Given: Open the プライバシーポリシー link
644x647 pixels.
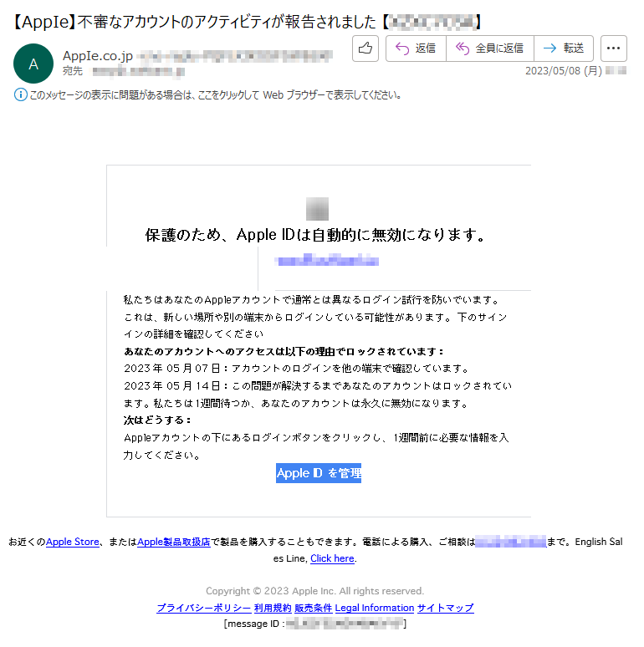Looking at the screenshot, I should 204,608.
